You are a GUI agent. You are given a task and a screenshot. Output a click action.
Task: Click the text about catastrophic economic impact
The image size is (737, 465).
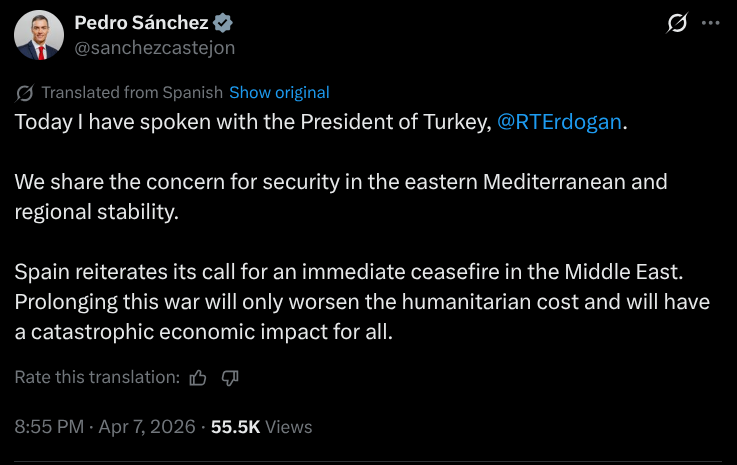click(x=203, y=332)
